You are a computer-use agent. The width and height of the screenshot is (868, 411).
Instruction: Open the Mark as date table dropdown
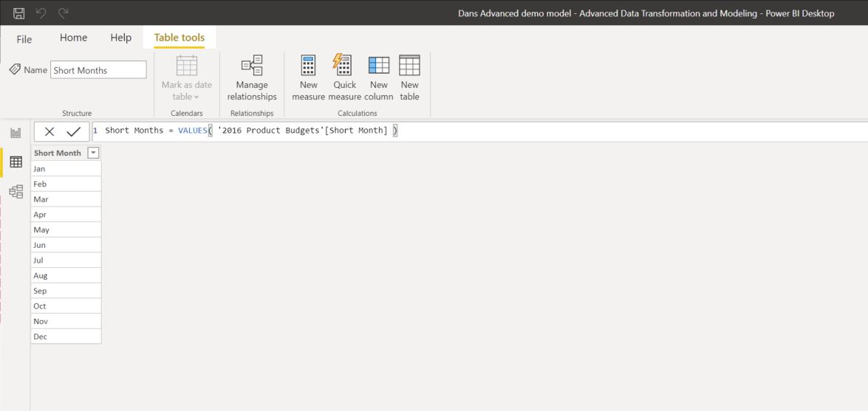(x=187, y=78)
